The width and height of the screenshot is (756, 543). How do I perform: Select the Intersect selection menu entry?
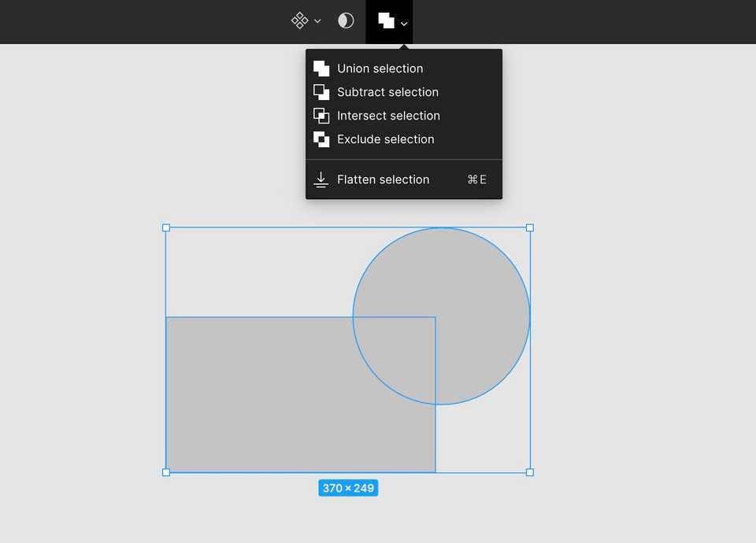(x=388, y=116)
